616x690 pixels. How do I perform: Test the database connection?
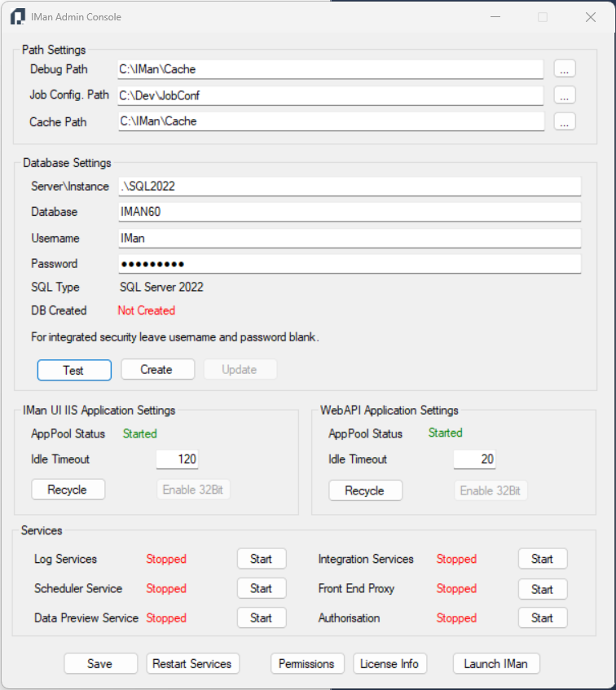[x=74, y=370]
